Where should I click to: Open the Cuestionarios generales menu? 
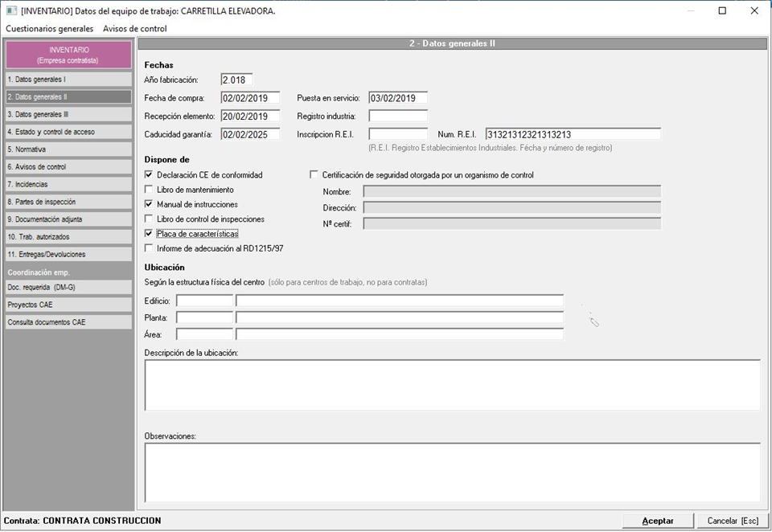(49, 29)
